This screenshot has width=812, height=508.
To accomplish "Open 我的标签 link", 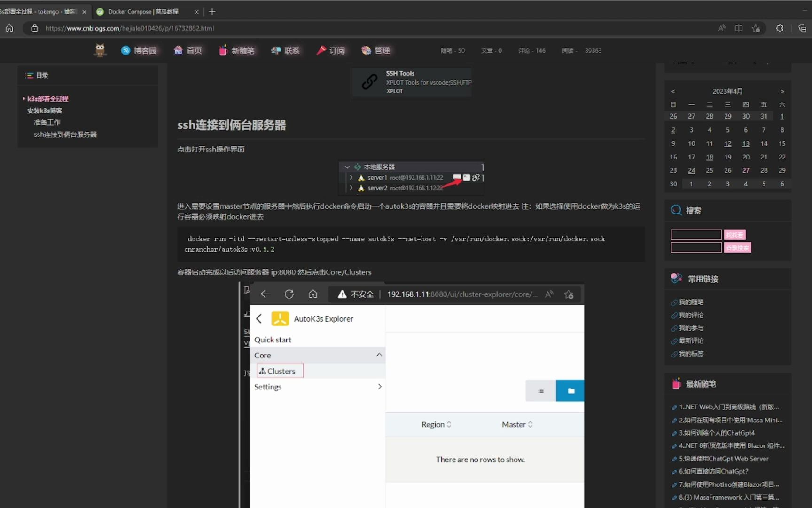I will [691, 354].
